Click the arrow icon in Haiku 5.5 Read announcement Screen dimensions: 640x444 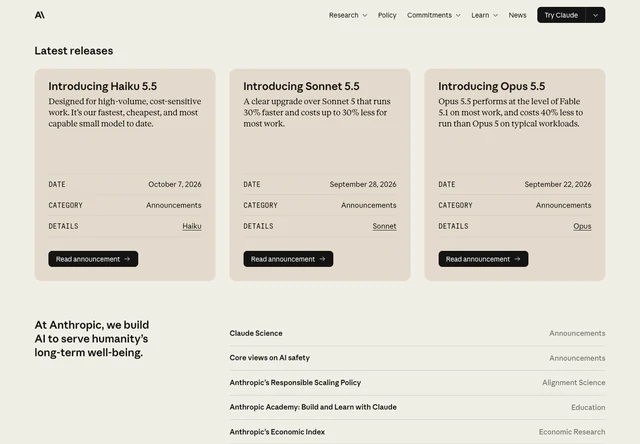click(x=127, y=259)
